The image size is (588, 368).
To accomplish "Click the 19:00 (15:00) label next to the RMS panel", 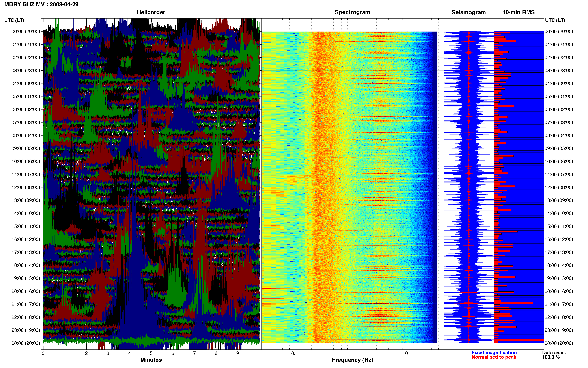I will point(559,278).
